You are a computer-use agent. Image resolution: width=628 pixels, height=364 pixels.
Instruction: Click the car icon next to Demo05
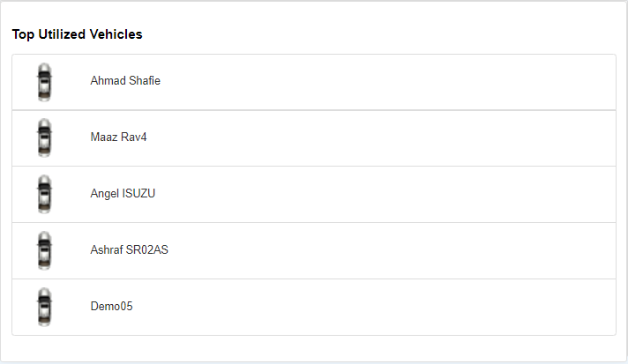click(44, 308)
